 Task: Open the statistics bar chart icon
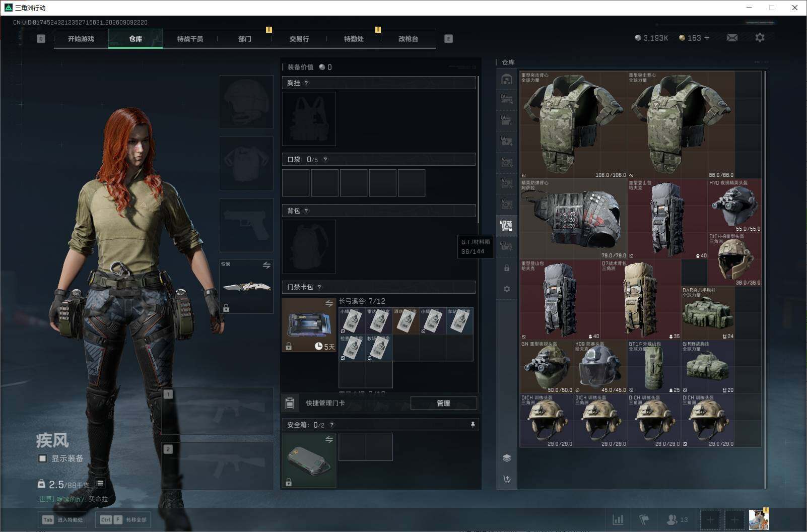618,519
